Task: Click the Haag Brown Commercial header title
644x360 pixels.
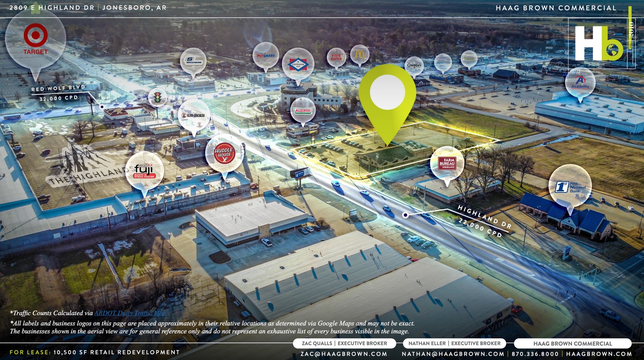Action: click(x=556, y=8)
